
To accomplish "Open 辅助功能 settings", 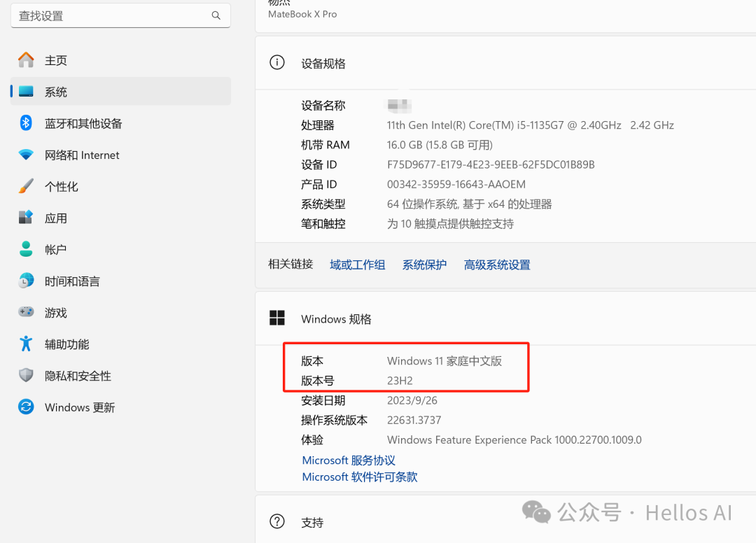I will click(120, 344).
